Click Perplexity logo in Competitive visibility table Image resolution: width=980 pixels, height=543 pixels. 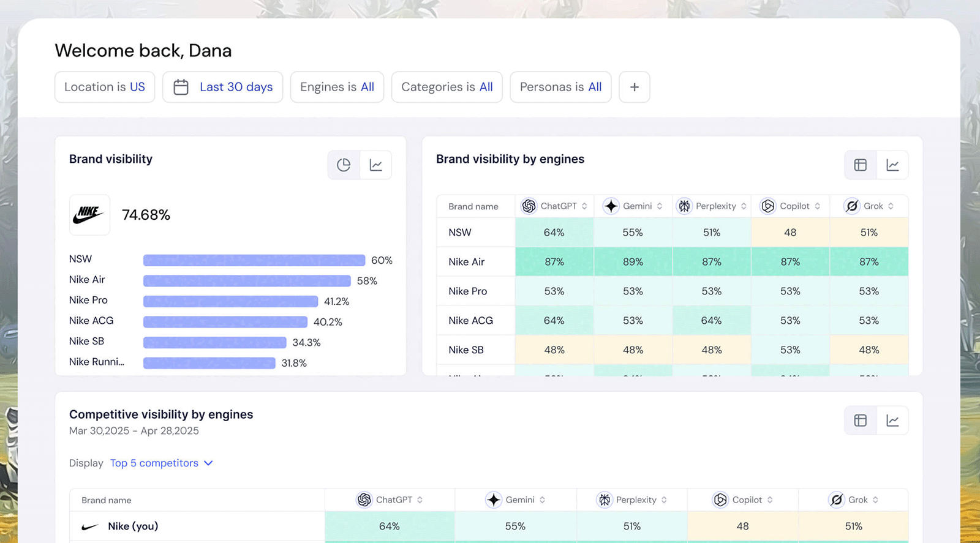(x=605, y=500)
